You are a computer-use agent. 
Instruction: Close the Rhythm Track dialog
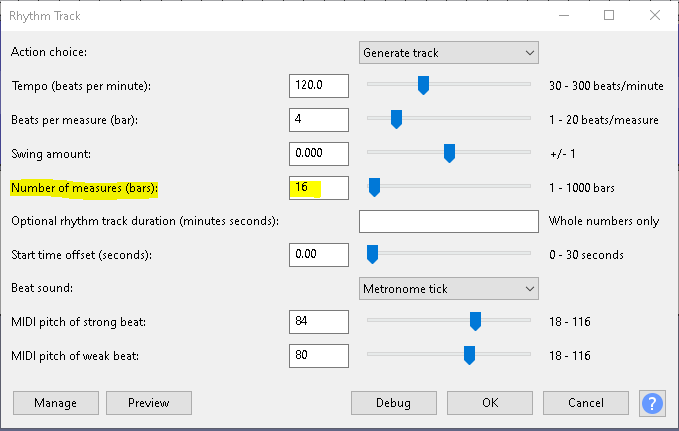[x=655, y=15]
